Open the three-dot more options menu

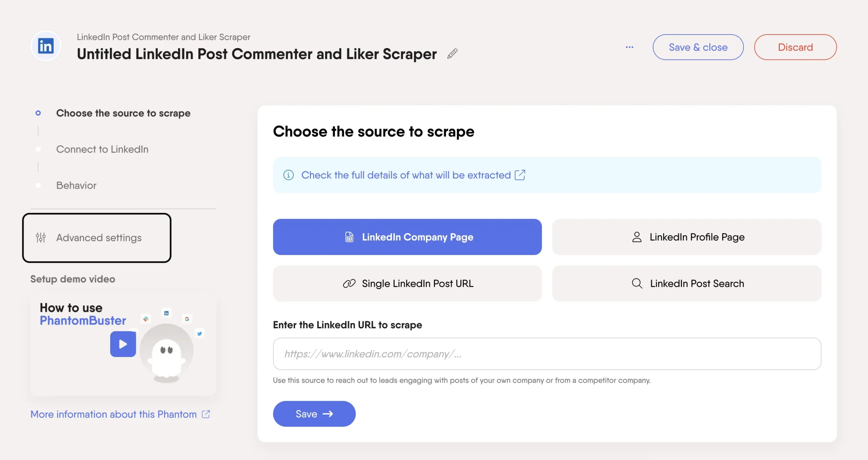click(629, 47)
